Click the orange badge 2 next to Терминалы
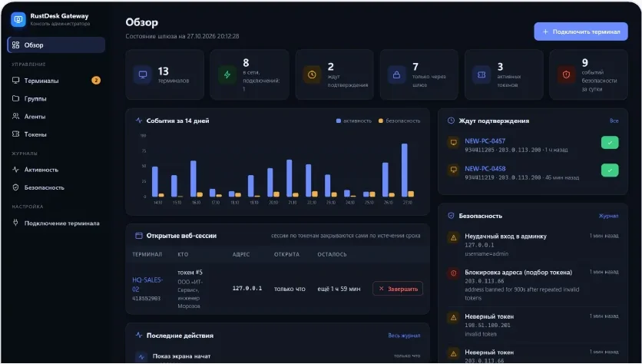Image resolution: width=642 pixels, height=364 pixels. [x=96, y=81]
